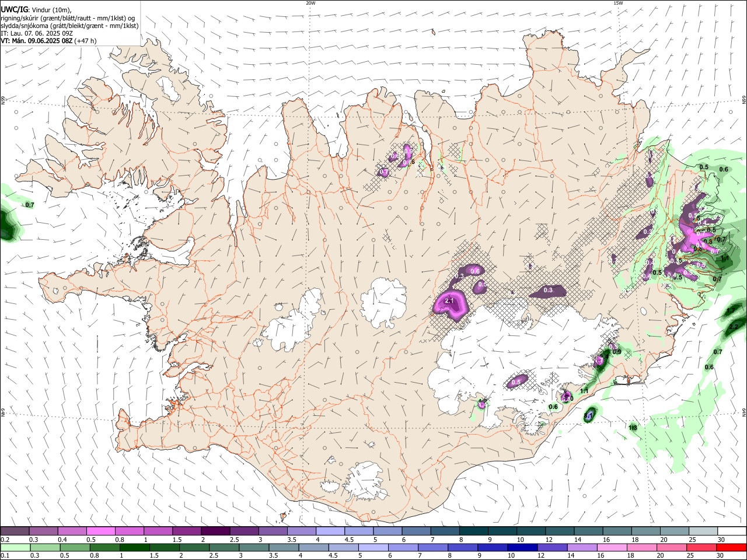The width and height of the screenshot is (747, 560).
Task: Pick the 0.2 swatch in upper legend row
Action: pyautogui.click(x=15, y=531)
